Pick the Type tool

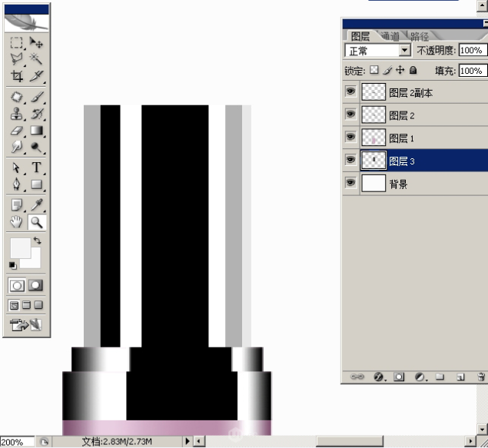coord(36,168)
